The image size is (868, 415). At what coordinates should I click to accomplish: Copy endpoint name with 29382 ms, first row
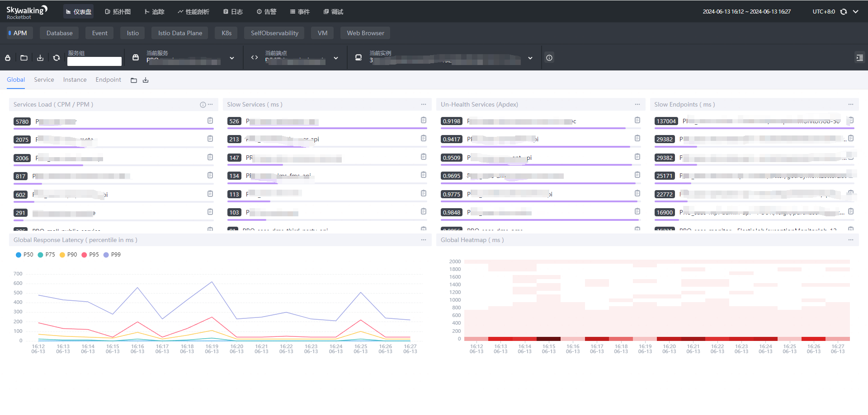(851, 138)
